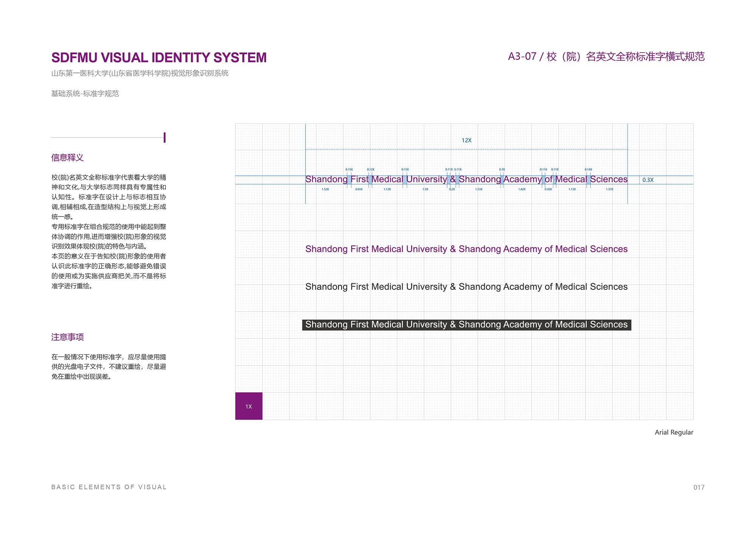
Task: Click the Arial Regular font label
Action: point(674,432)
